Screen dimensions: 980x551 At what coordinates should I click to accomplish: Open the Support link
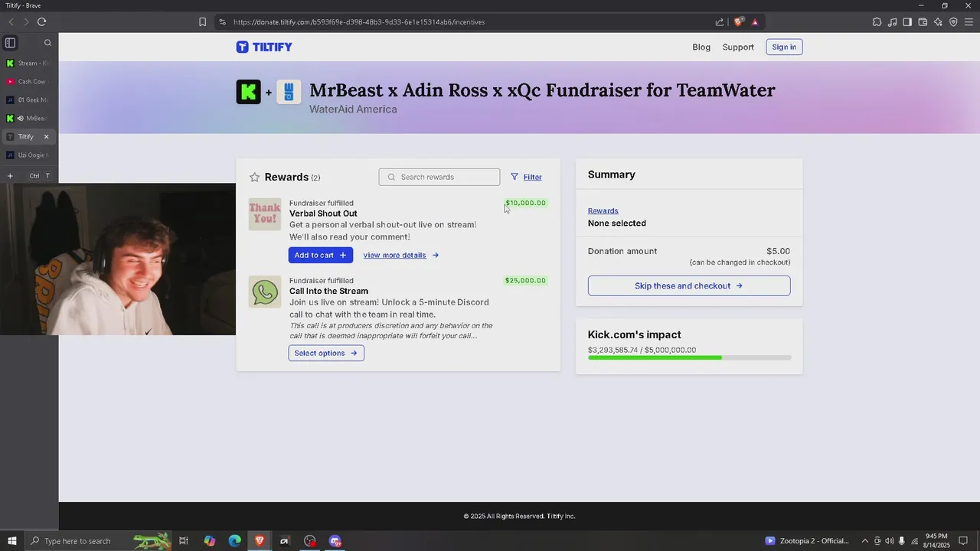point(738,47)
